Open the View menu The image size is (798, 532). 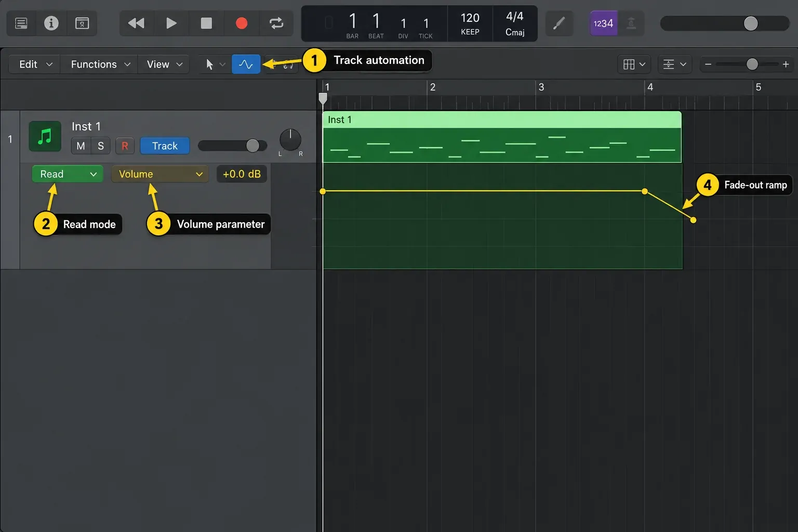pyautogui.click(x=164, y=64)
